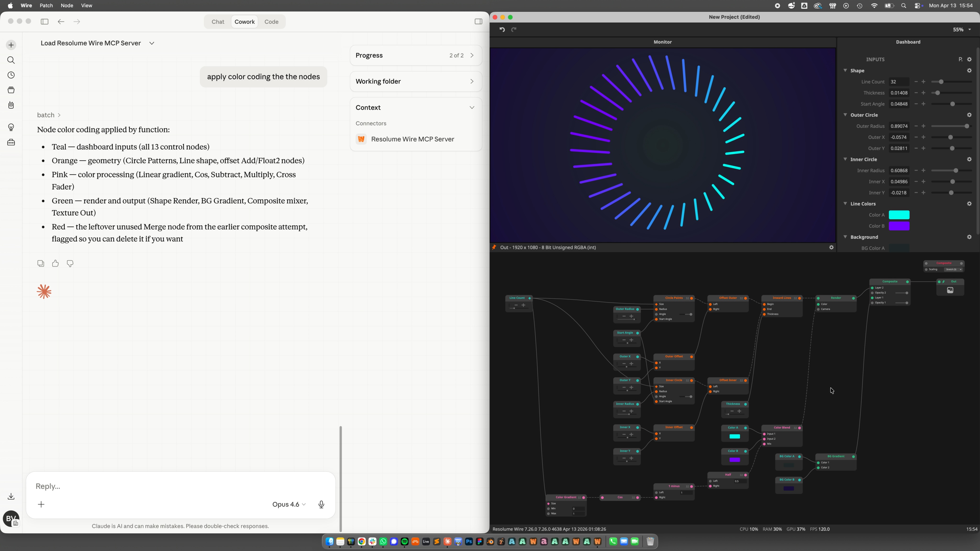Toggle the right side panel icon
The width and height of the screenshot is (980, 551).
[x=478, y=22]
